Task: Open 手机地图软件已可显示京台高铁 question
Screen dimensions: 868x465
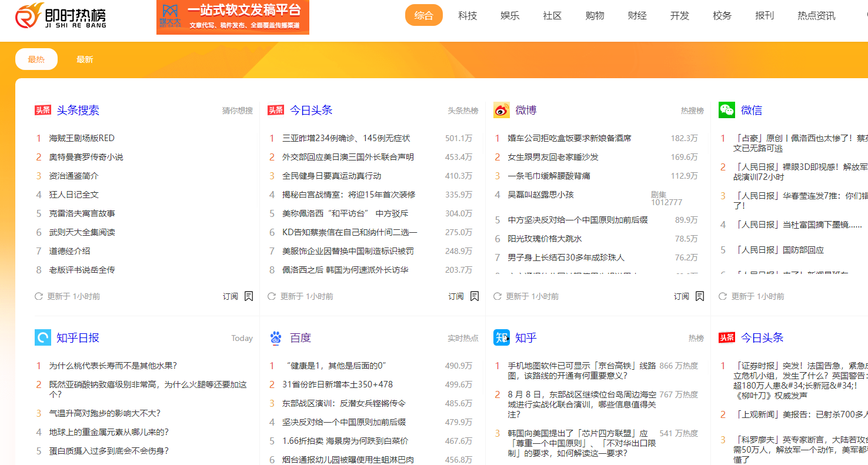Action: 582,370
